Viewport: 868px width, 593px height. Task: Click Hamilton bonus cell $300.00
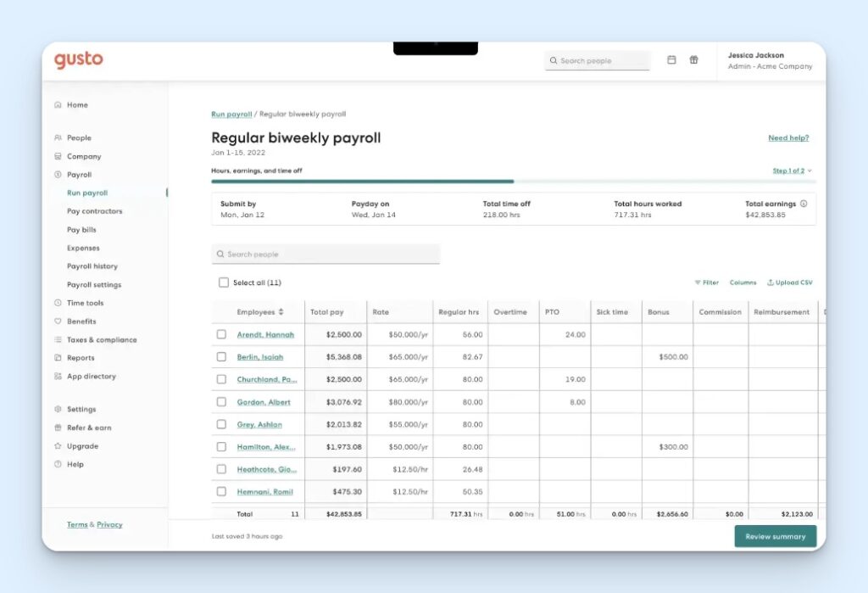point(667,447)
